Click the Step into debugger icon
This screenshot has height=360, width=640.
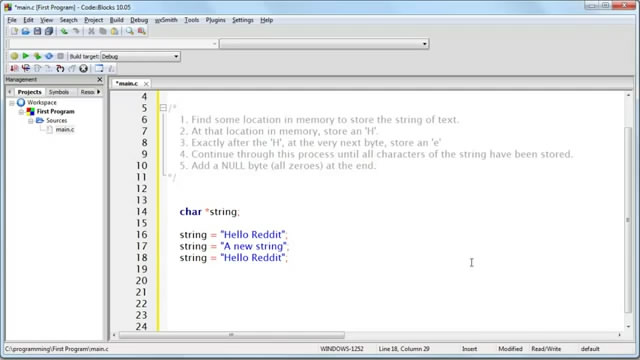pyautogui.click(x=60, y=68)
